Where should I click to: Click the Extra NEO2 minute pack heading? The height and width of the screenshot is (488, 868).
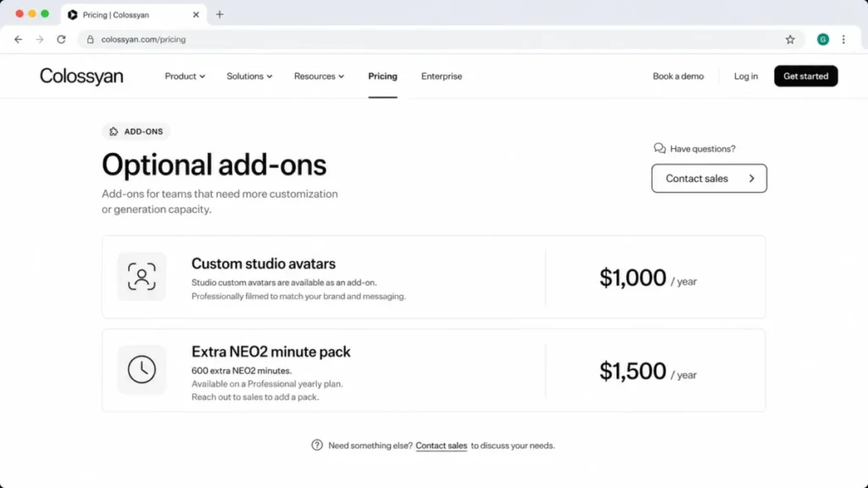(x=270, y=352)
